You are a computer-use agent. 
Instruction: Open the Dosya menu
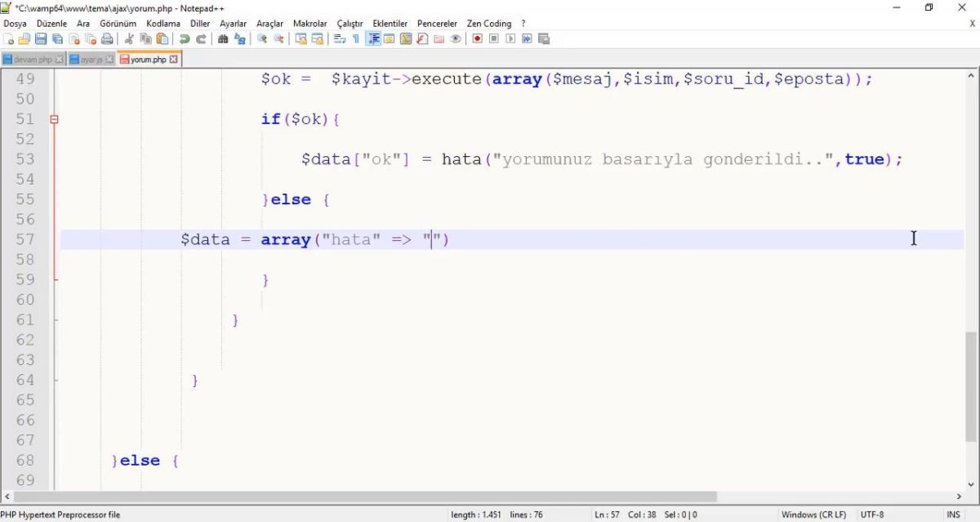[15, 24]
